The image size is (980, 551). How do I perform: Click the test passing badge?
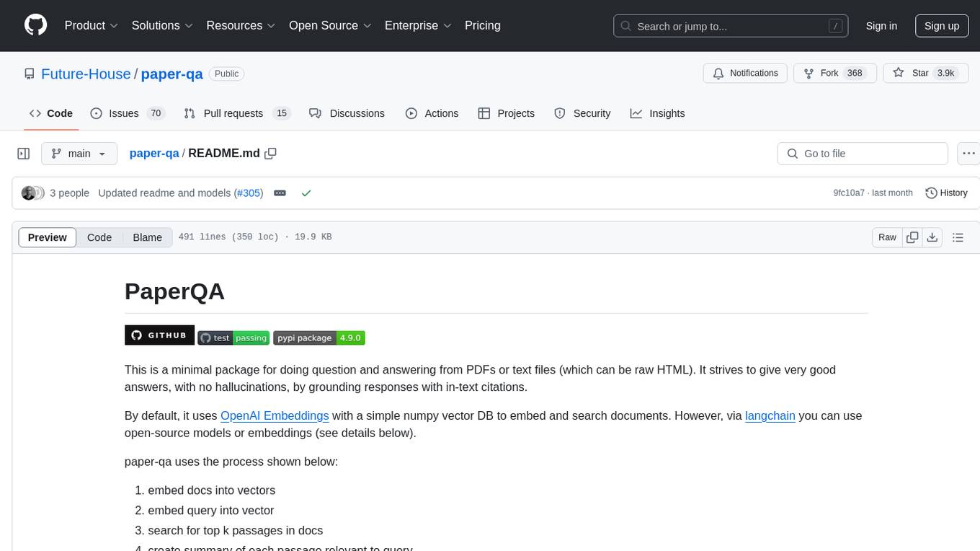click(233, 338)
